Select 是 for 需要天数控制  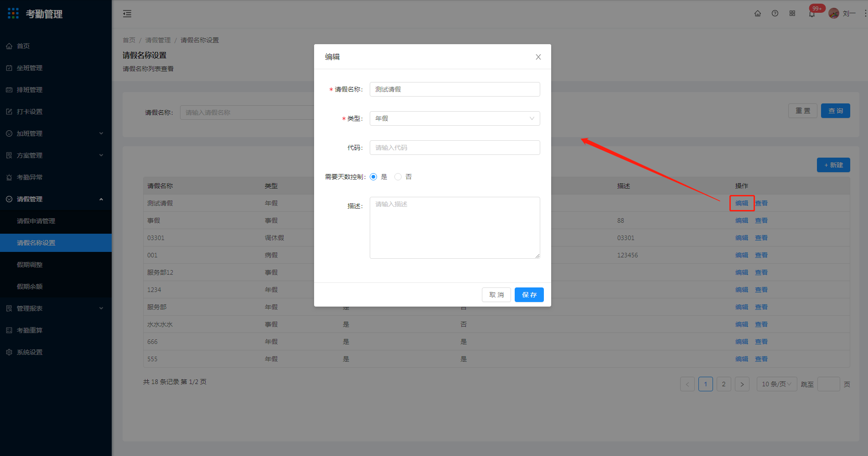(373, 177)
